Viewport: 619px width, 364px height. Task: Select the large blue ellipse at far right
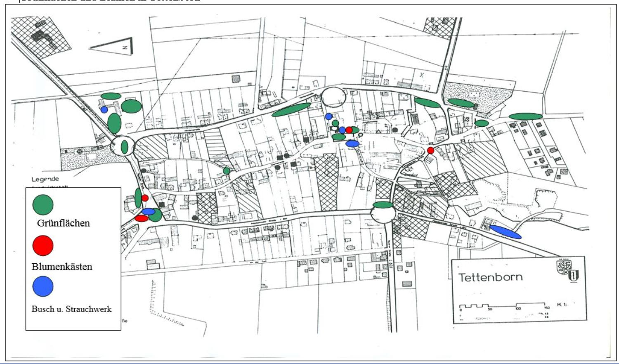tap(505, 232)
